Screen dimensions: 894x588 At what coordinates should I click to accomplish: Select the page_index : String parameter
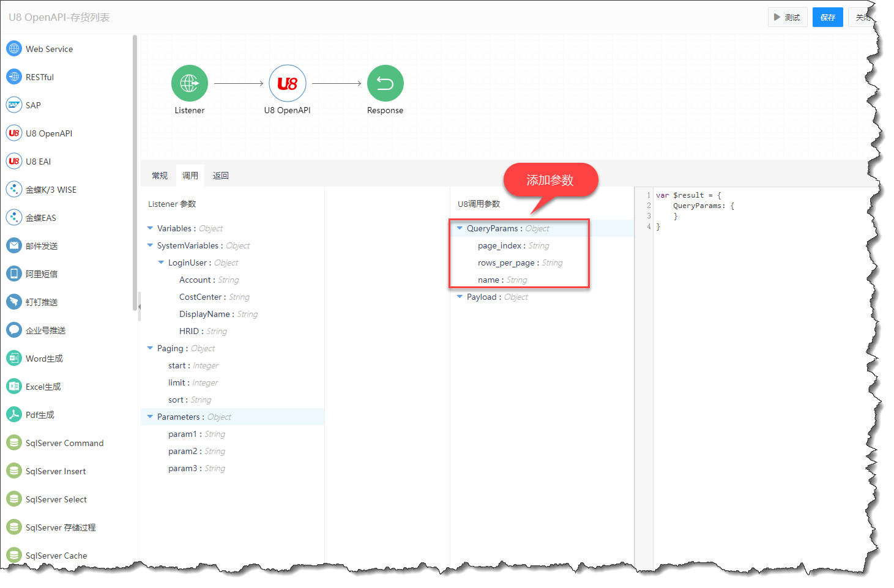(513, 245)
